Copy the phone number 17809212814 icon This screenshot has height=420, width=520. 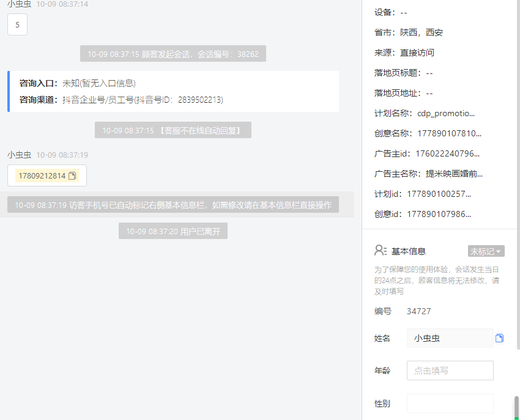tap(72, 175)
